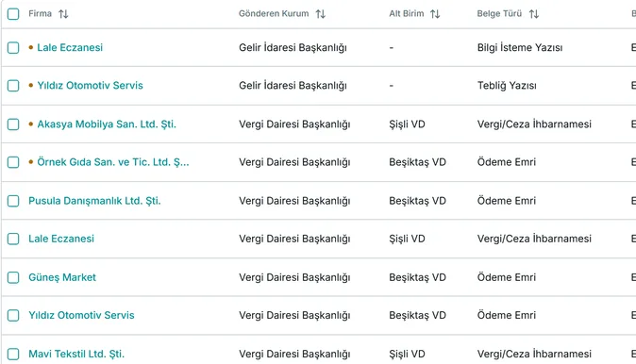
Task: Open Güneş Market firm link
Action: (62, 277)
